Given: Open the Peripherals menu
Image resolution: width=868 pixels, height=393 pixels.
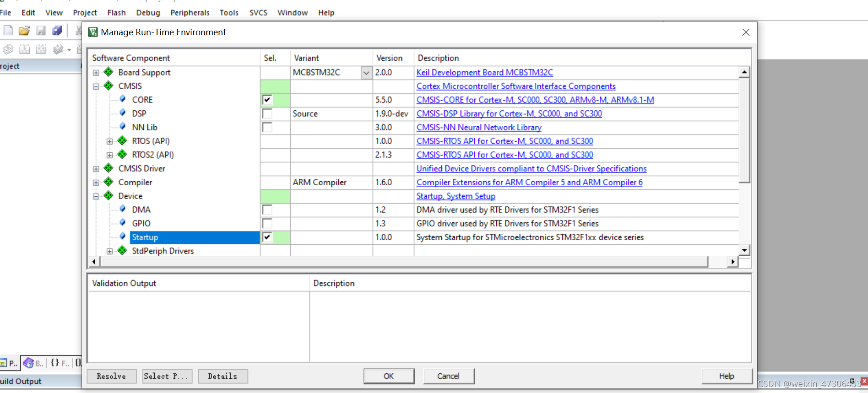Looking at the screenshot, I should coord(190,13).
